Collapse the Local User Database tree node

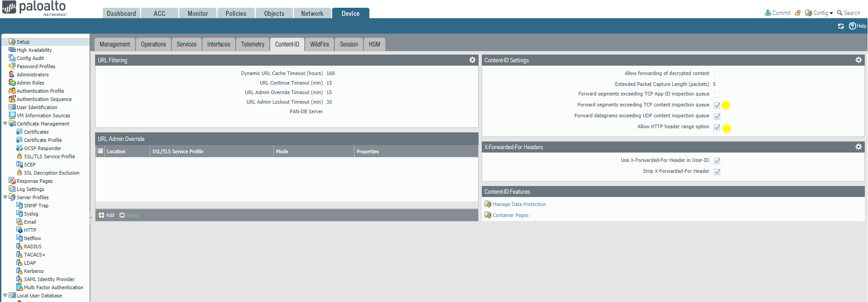coord(5,295)
